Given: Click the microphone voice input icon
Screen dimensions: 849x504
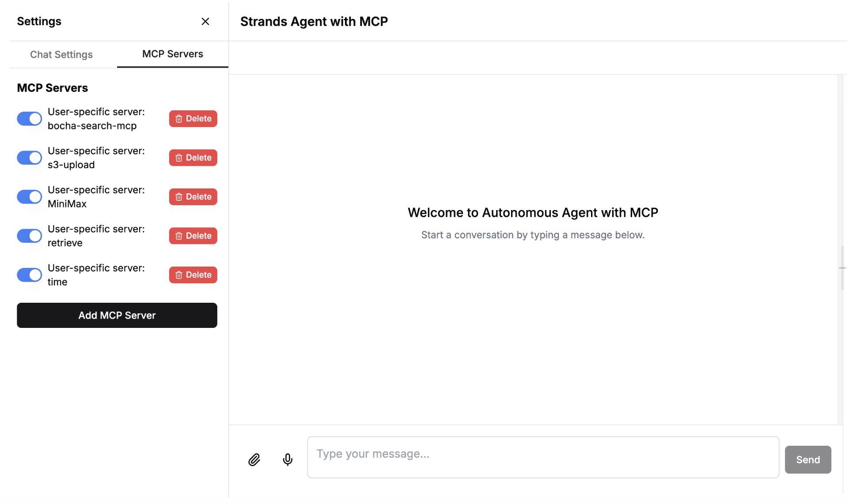Looking at the screenshot, I should 288,459.
